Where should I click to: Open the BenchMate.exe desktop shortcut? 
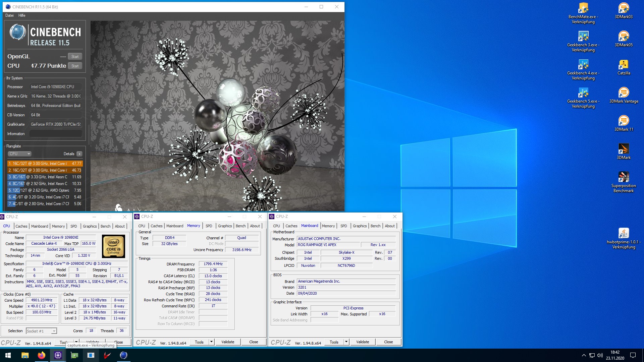[583, 13]
